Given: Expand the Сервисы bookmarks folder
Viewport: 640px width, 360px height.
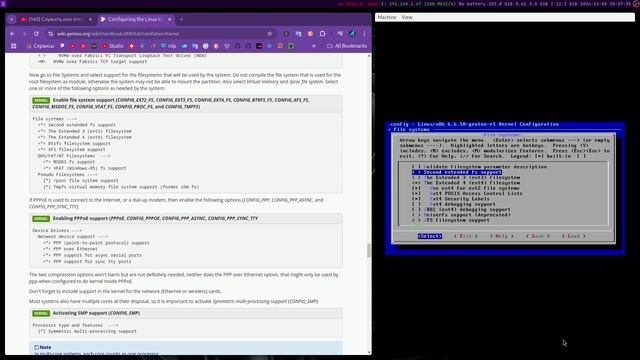Looking at the screenshot, I should pos(40,46).
